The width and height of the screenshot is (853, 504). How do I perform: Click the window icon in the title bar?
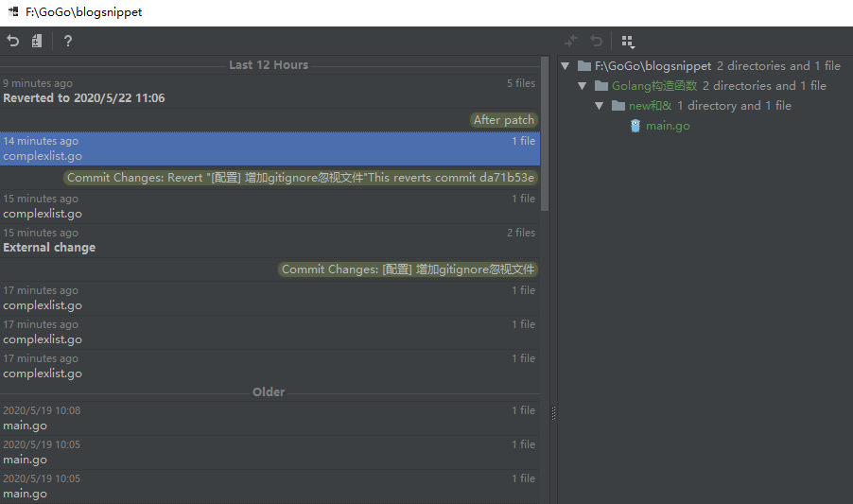point(13,12)
